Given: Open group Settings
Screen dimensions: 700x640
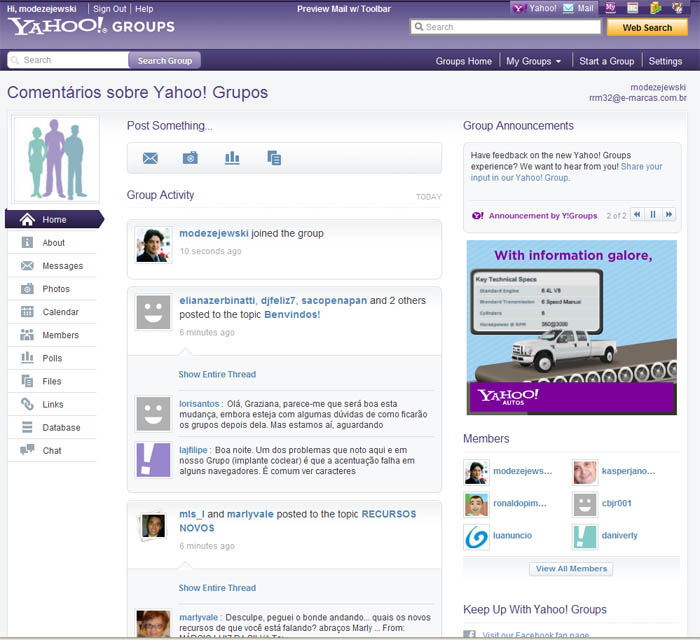Looking at the screenshot, I should 665,61.
